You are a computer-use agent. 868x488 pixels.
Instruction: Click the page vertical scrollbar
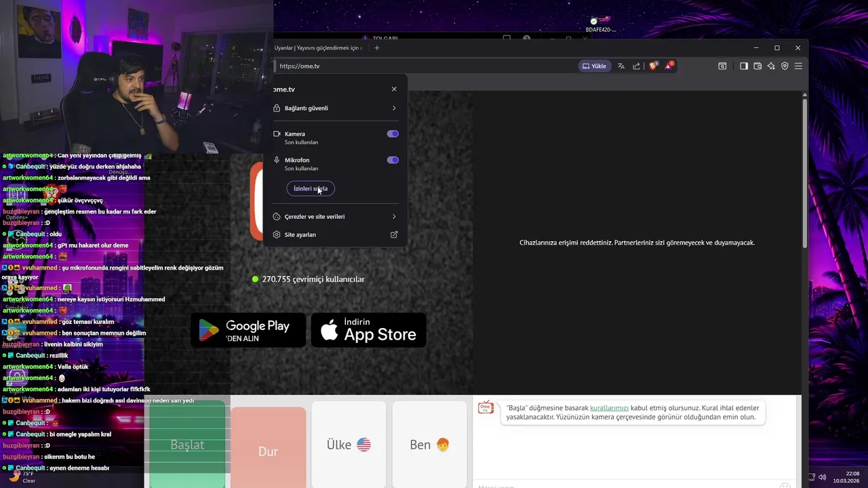(x=805, y=174)
